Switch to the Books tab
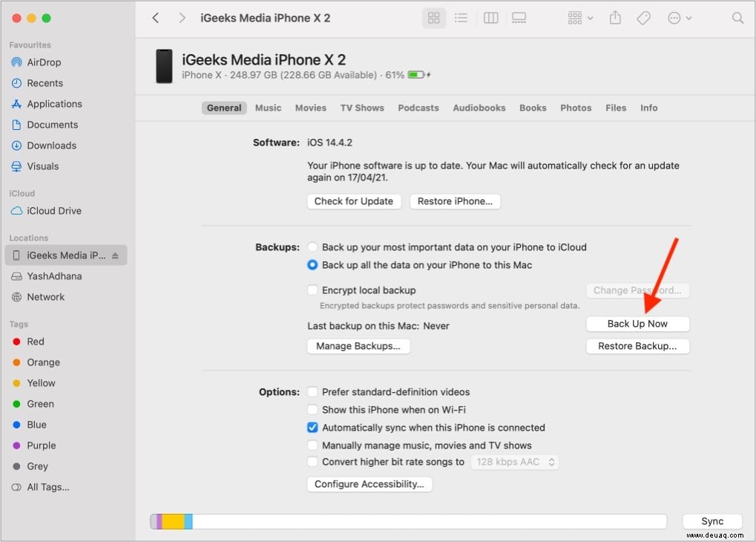 coord(533,108)
